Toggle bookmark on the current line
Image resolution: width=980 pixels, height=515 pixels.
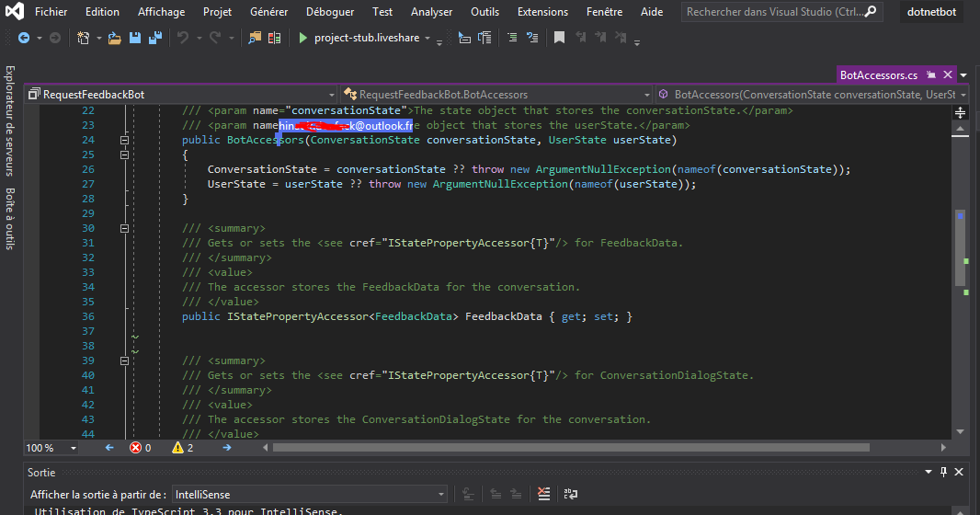[x=559, y=38]
